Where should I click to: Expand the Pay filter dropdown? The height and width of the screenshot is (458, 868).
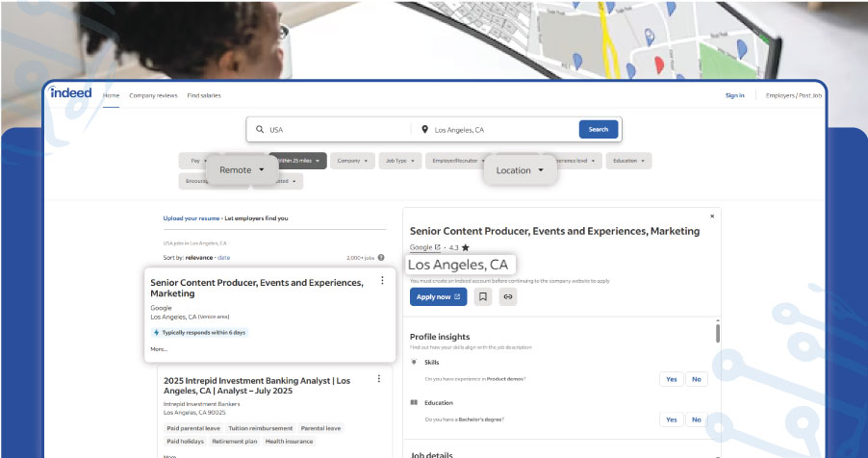tap(192, 161)
